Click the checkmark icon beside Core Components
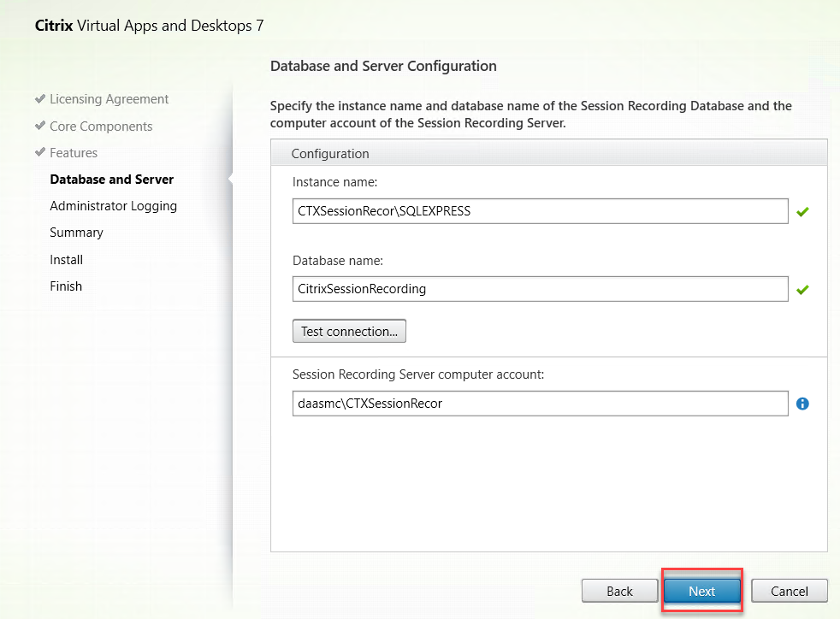The width and height of the screenshot is (840, 619). pos(40,126)
